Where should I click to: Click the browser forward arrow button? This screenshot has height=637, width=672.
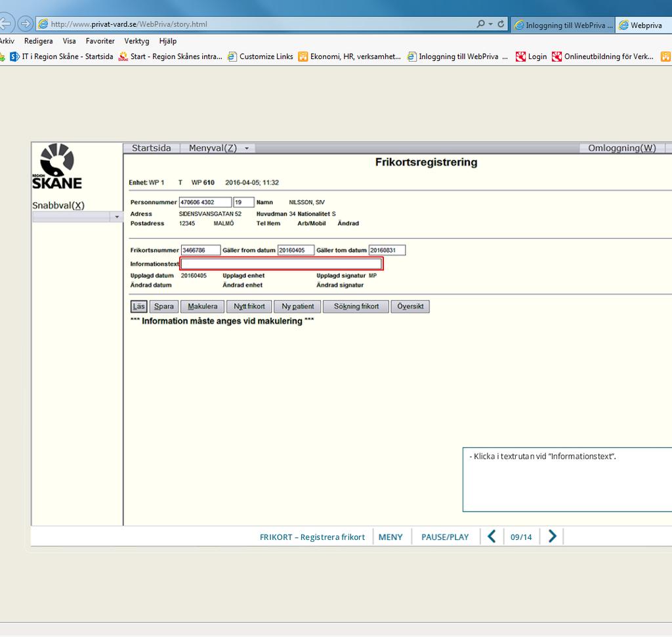pyautogui.click(x=26, y=24)
